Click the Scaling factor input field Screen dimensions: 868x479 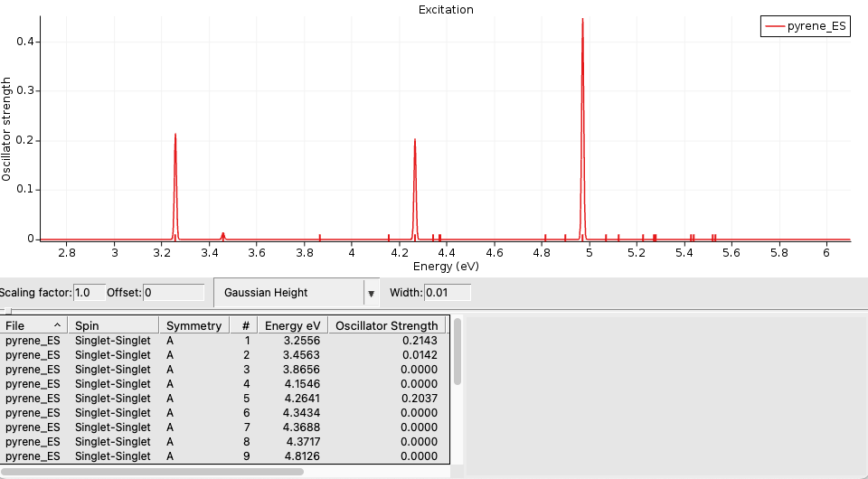click(x=89, y=293)
